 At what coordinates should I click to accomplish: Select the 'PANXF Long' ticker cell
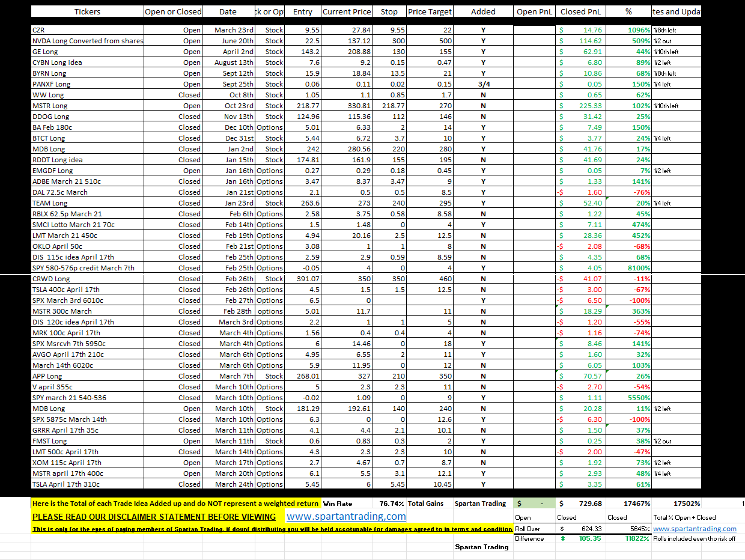pos(88,84)
